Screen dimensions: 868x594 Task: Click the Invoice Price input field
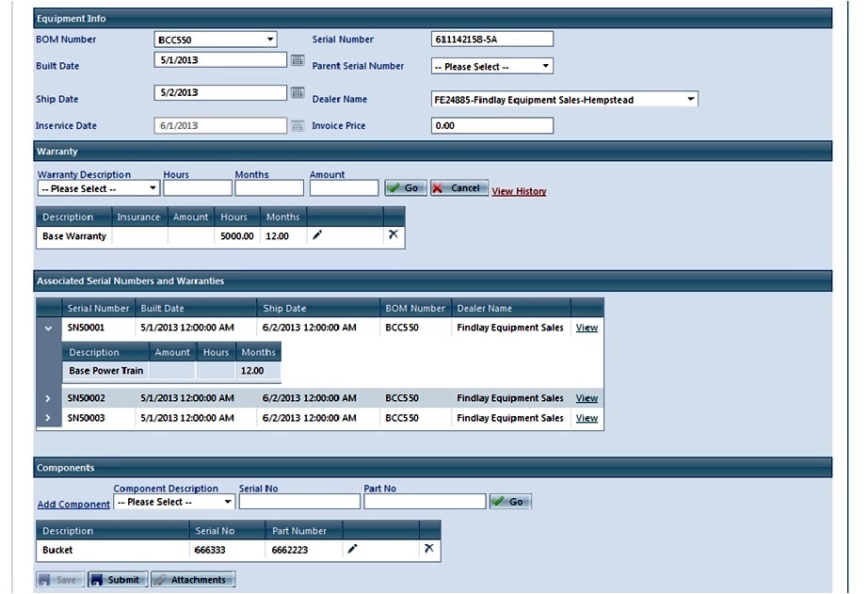tap(491, 126)
